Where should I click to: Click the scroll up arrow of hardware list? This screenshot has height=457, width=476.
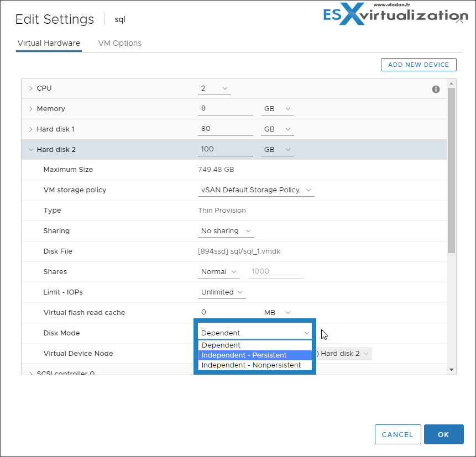point(452,83)
